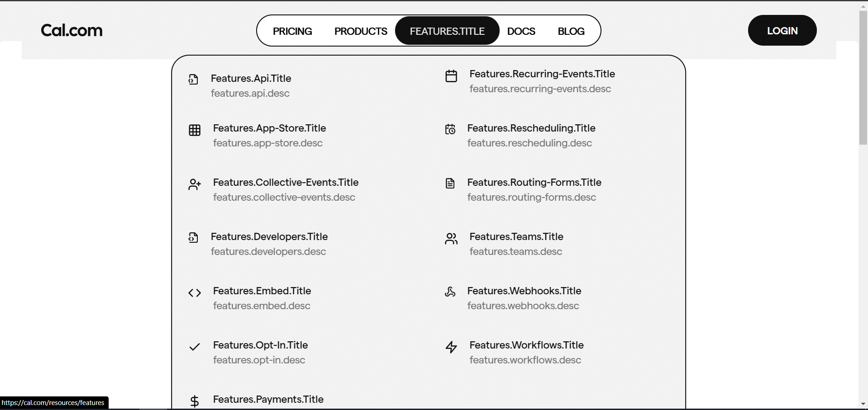Click the App Store grid icon

point(194,130)
